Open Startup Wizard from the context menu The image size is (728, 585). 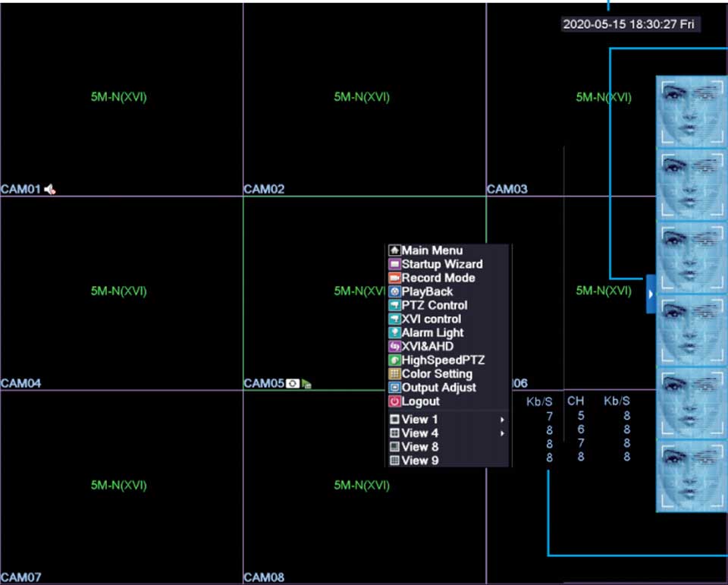442,265
